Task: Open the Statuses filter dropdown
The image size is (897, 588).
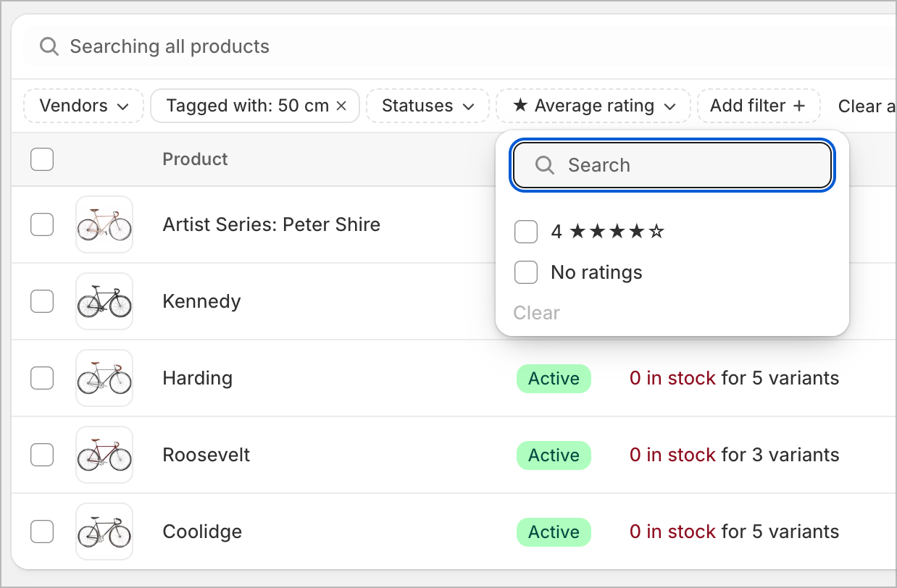Action: 427,106
